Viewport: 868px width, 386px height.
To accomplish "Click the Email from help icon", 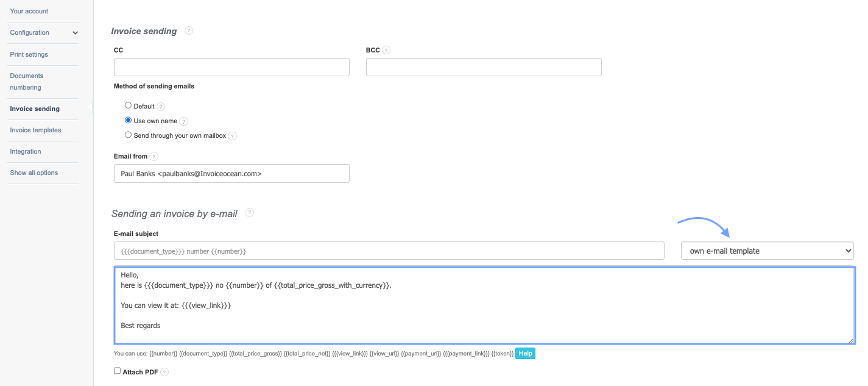I will pos(154,157).
